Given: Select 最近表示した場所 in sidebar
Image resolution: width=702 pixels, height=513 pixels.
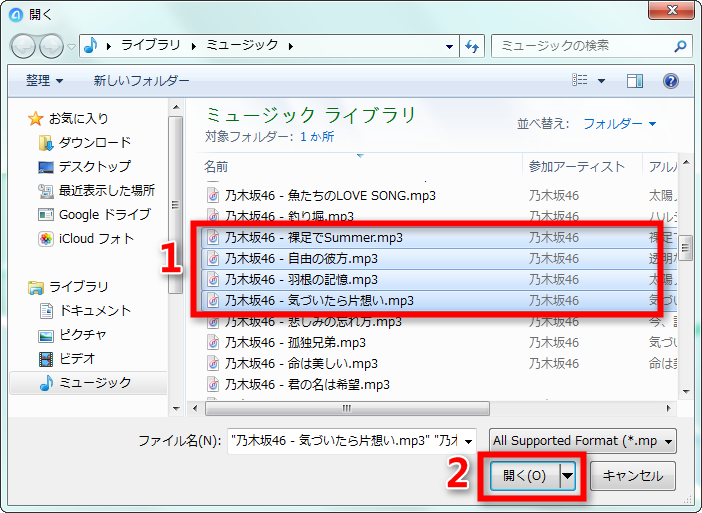Looking at the screenshot, I should pyautogui.click(x=107, y=191).
